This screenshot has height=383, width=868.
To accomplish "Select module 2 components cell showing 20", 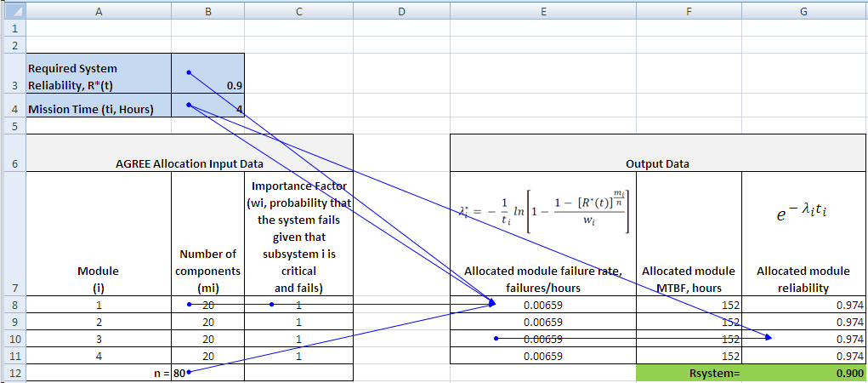I will pos(207,322).
